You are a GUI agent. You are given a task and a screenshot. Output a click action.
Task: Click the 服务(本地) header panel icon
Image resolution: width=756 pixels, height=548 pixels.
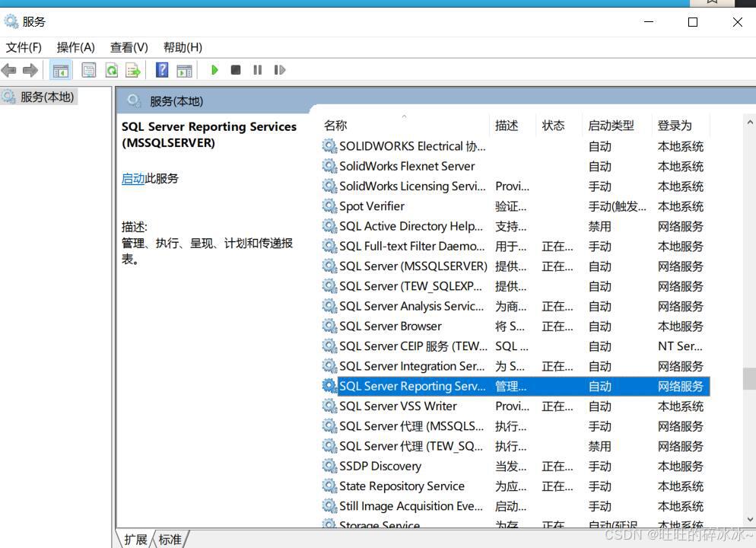pyautogui.click(x=133, y=100)
